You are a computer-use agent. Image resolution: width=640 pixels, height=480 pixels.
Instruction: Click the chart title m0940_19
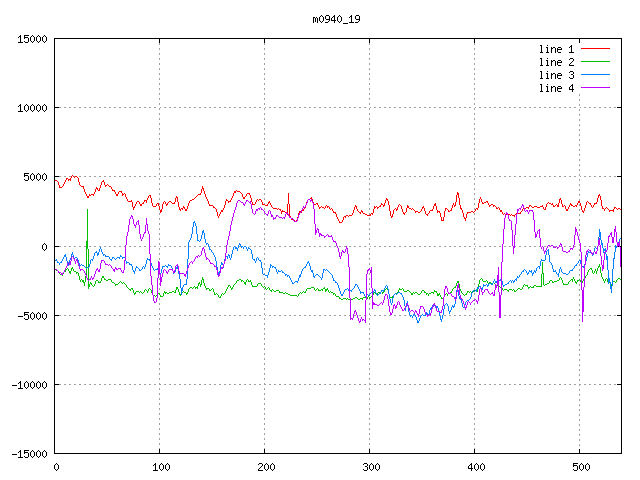coord(336,19)
